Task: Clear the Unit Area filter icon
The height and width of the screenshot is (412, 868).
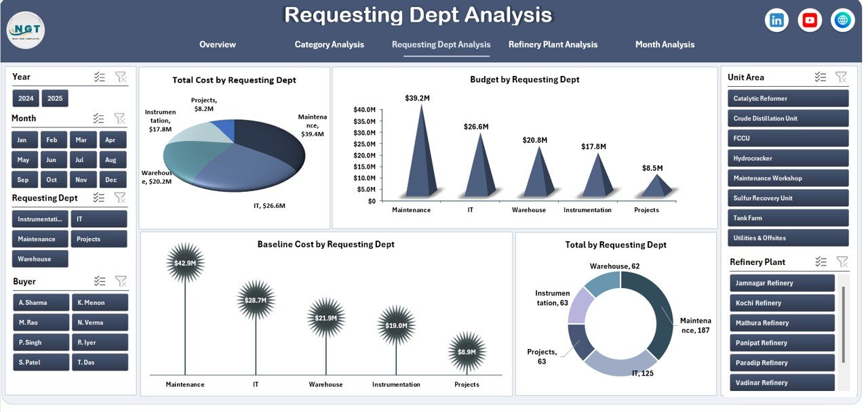Action: pyautogui.click(x=841, y=77)
